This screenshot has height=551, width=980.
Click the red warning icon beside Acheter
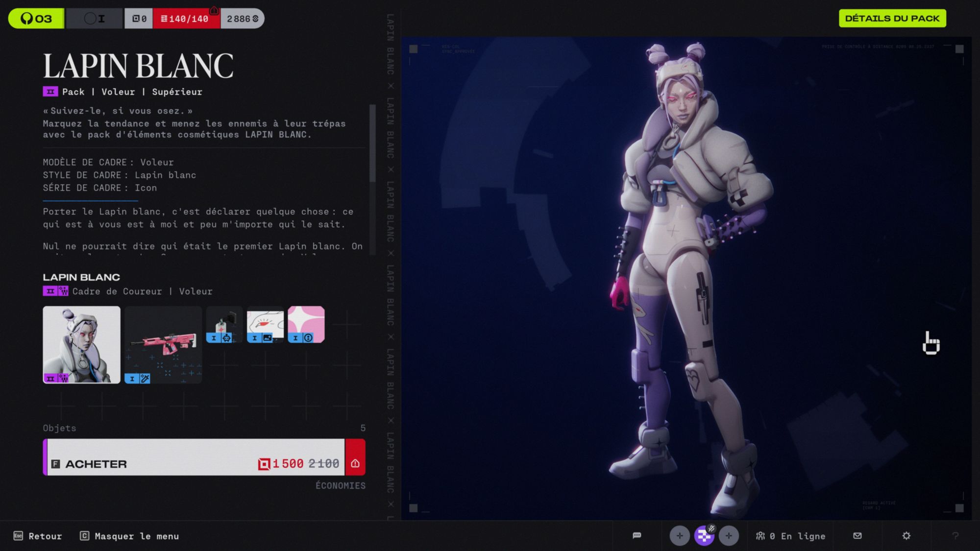pos(355,463)
